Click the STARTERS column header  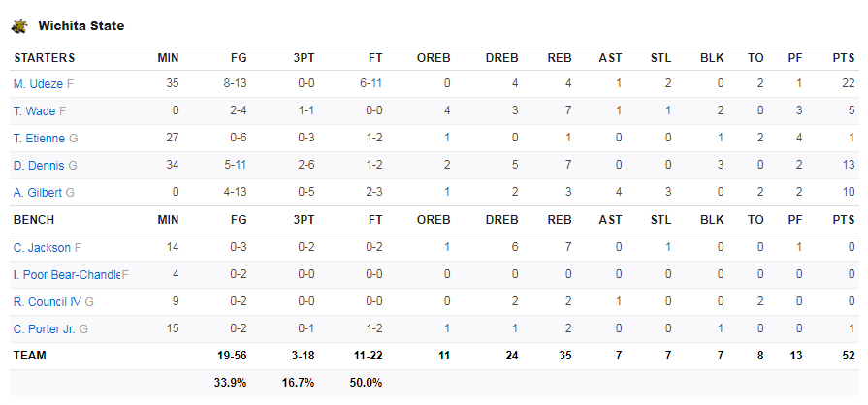pyautogui.click(x=45, y=58)
